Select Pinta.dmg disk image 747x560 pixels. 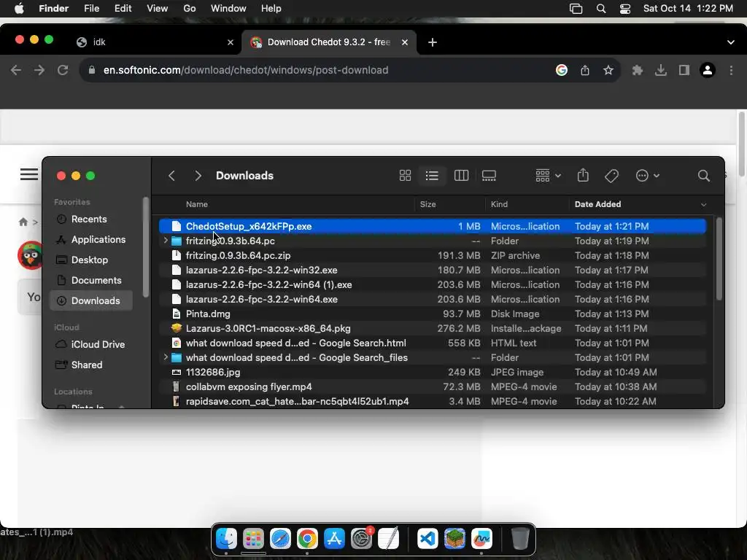tap(432, 314)
